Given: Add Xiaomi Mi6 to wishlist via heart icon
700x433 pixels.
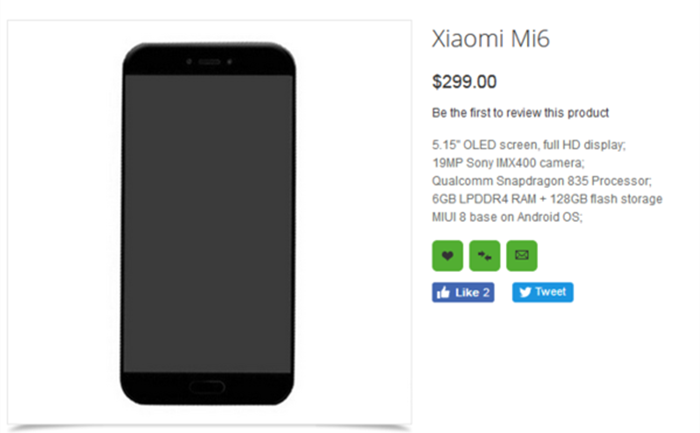Looking at the screenshot, I should (x=447, y=256).
